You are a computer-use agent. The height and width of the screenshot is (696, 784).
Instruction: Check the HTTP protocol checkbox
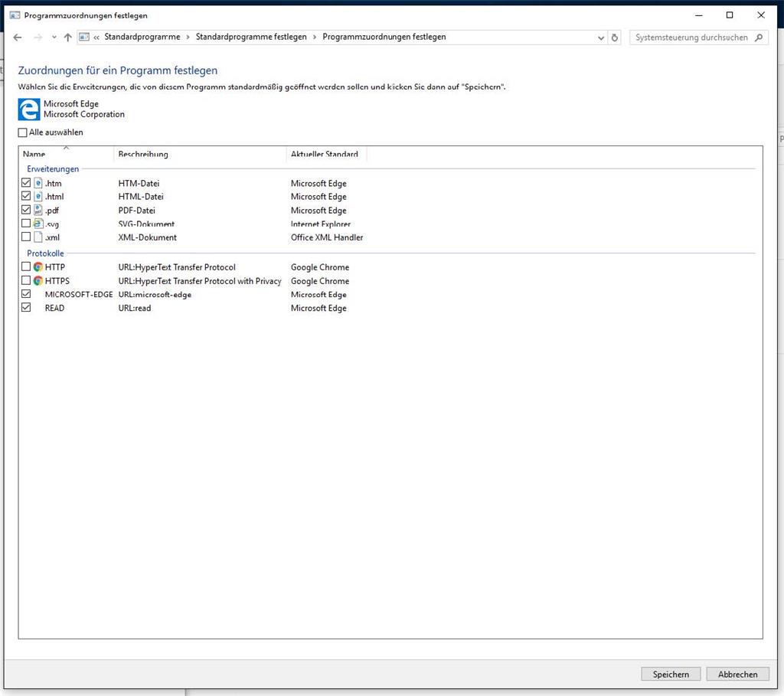[26, 266]
